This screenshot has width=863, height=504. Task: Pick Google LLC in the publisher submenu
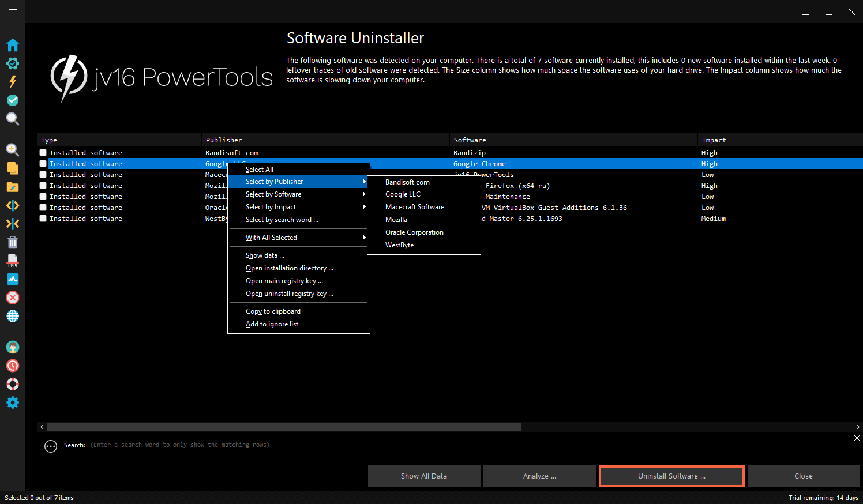click(424, 194)
